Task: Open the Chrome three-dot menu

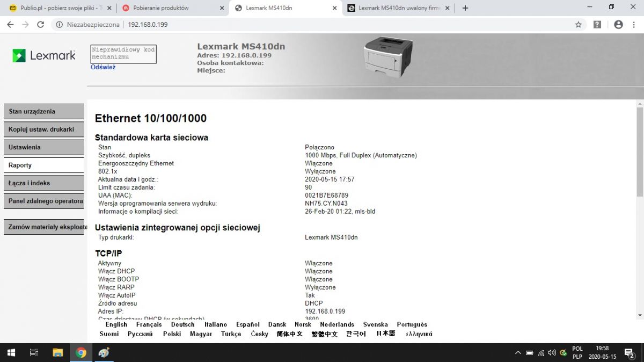Action: coord(634,25)
